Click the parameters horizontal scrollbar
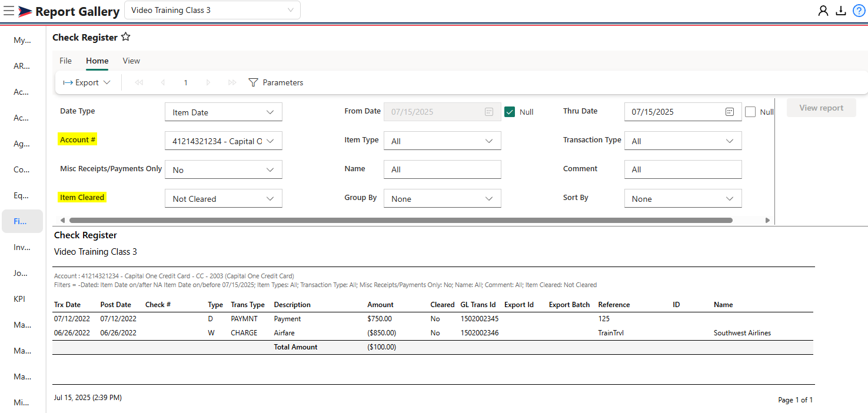This screenshot has width=868, height=413. 401,220
